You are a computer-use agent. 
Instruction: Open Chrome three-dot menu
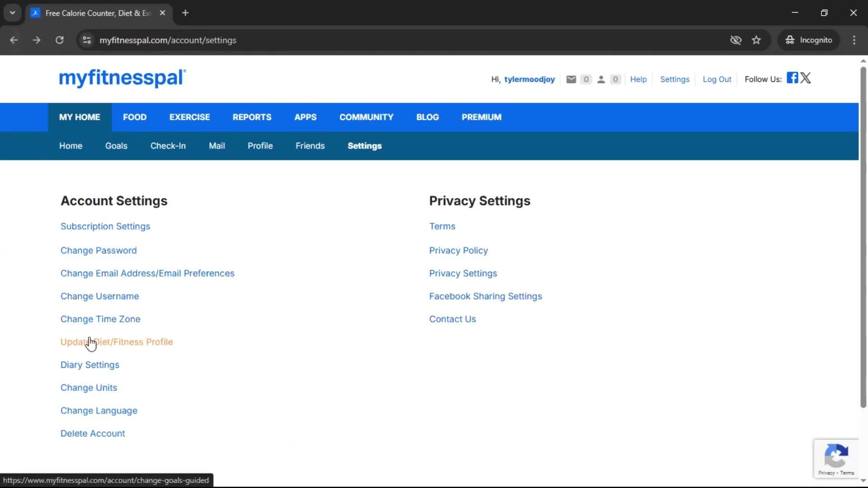coord(854,40)
